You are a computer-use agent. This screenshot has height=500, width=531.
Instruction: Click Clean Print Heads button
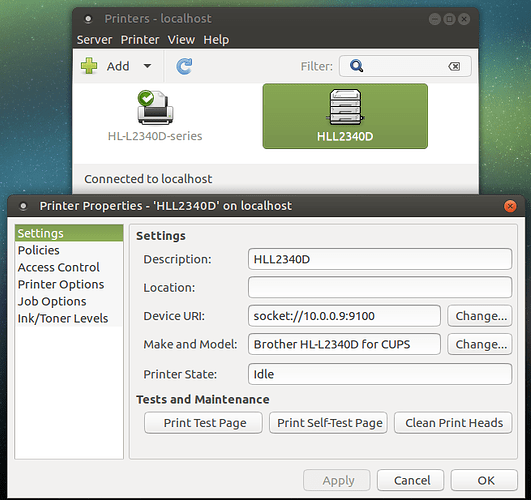coord(453,423)
